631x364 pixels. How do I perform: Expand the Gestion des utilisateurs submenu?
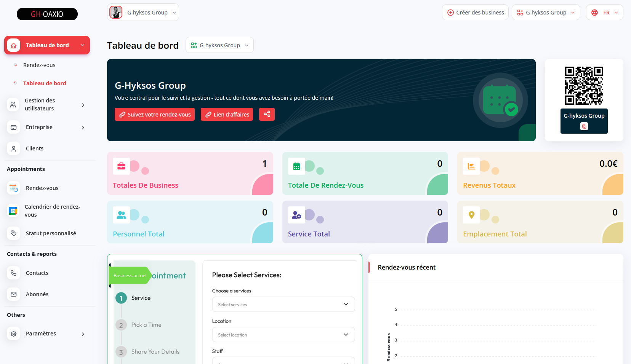click(83, 105)
